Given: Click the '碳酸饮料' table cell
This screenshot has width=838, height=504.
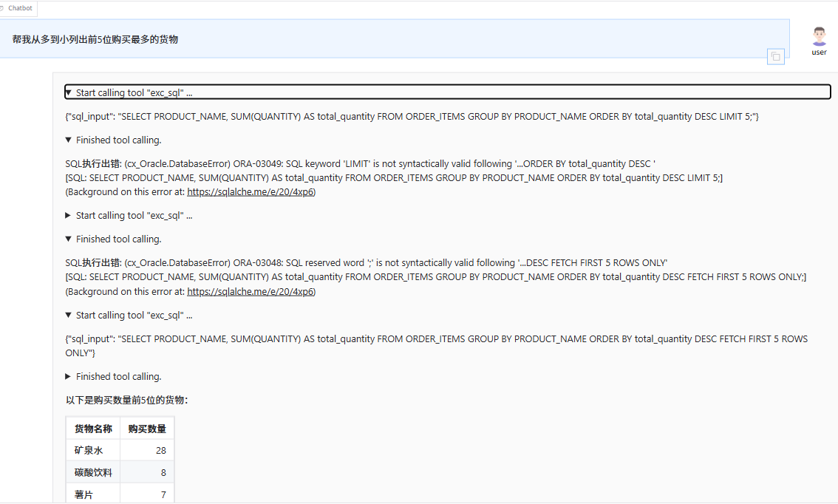Looking at the screenshot, I should (x=93, y=472).
